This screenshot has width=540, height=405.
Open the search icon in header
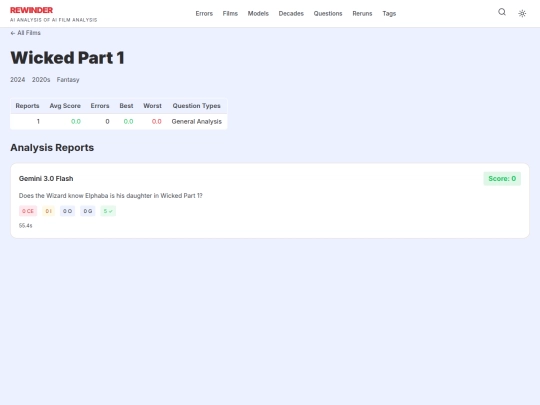[x=502, y=12]
